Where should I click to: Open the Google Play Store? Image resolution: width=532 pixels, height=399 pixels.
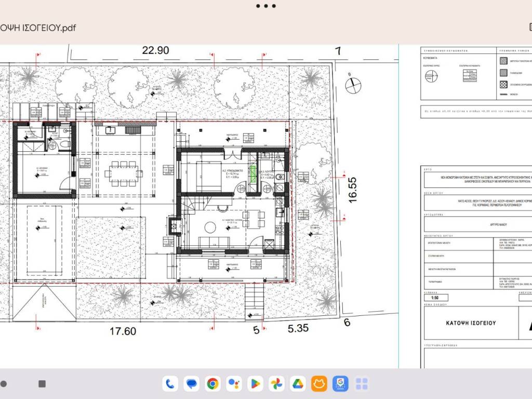point(255,384)
